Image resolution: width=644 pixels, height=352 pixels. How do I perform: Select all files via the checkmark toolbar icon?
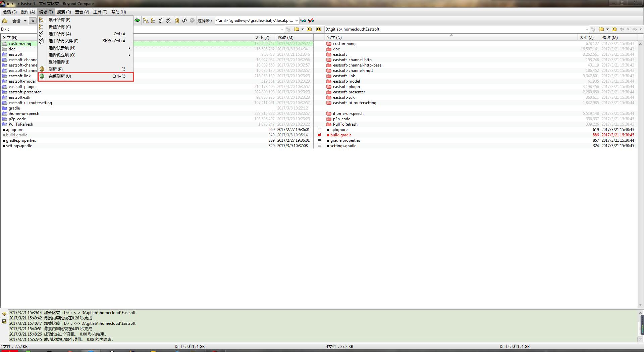point(160,20)
